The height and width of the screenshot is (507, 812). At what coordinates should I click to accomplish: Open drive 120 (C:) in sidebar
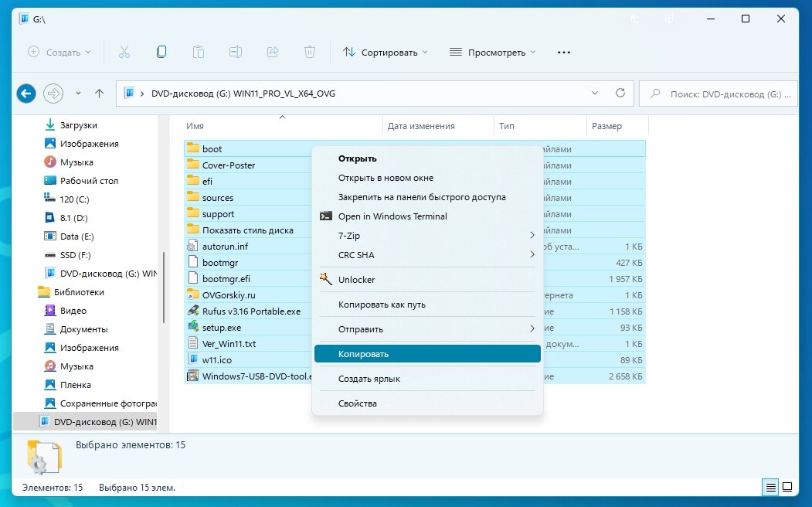point(74,199)
